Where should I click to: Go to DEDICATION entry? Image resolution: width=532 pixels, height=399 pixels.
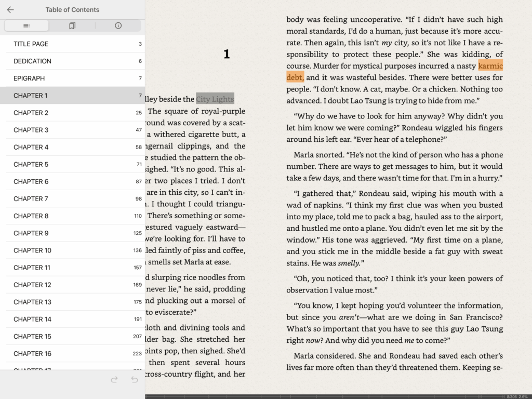(x=73, y=61)
